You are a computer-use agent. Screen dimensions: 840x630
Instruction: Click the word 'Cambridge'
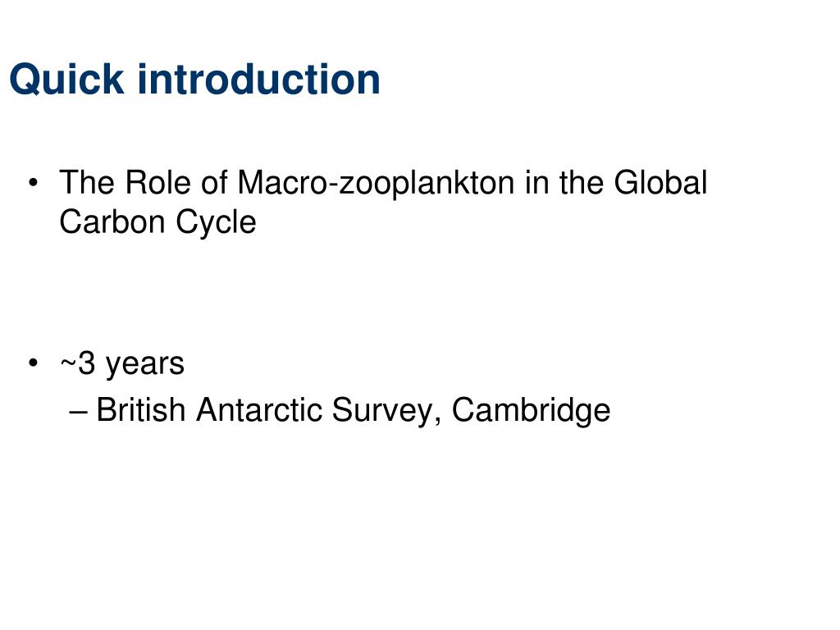(531, 411)
